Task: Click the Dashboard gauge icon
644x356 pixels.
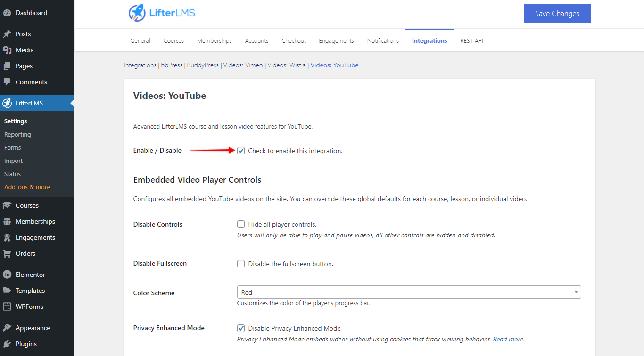Action: pyautogui.click(x=7, y=13)
